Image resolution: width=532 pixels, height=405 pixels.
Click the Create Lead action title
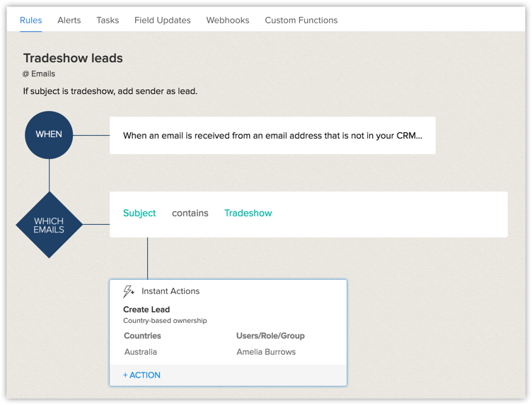(146, 310)
